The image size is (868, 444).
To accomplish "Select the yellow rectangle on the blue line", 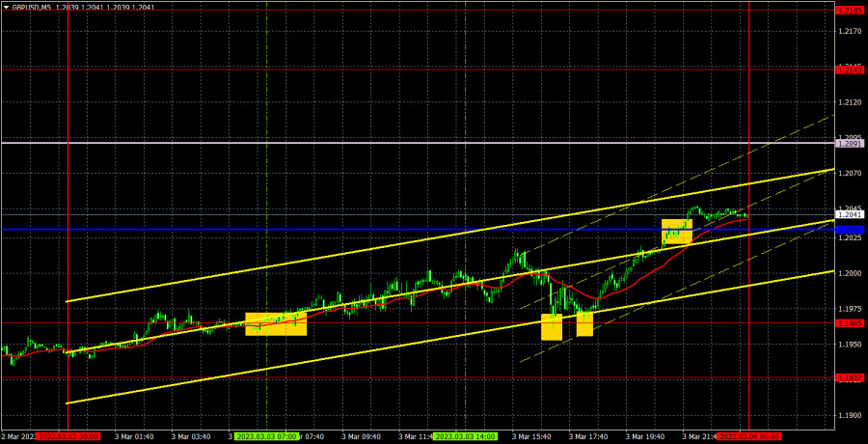I will [676, 231].
